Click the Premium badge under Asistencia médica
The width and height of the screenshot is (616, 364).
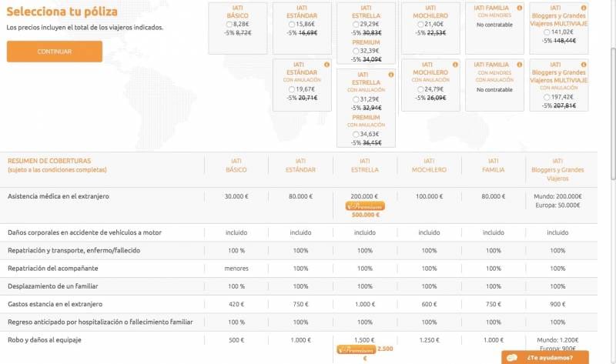(365, 206)
